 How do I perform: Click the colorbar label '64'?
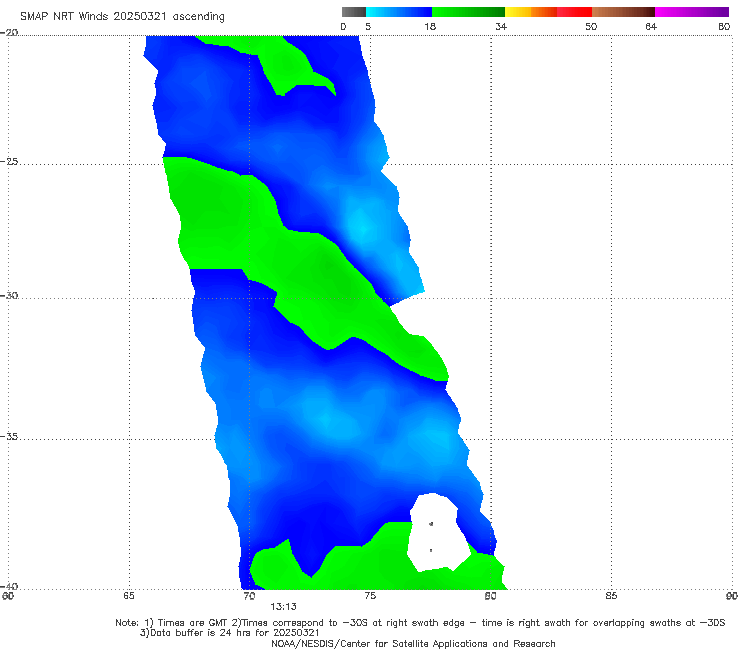point(651,26)
